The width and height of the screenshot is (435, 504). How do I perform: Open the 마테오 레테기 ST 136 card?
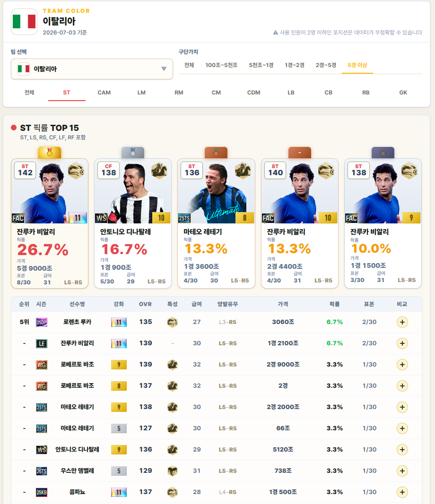tap(216, 223)
